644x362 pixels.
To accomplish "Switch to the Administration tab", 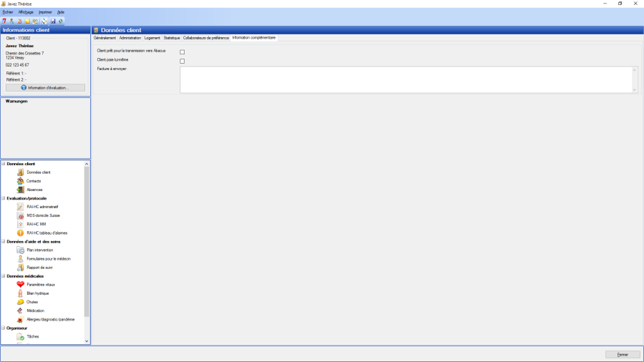I will tap(130, 38).
